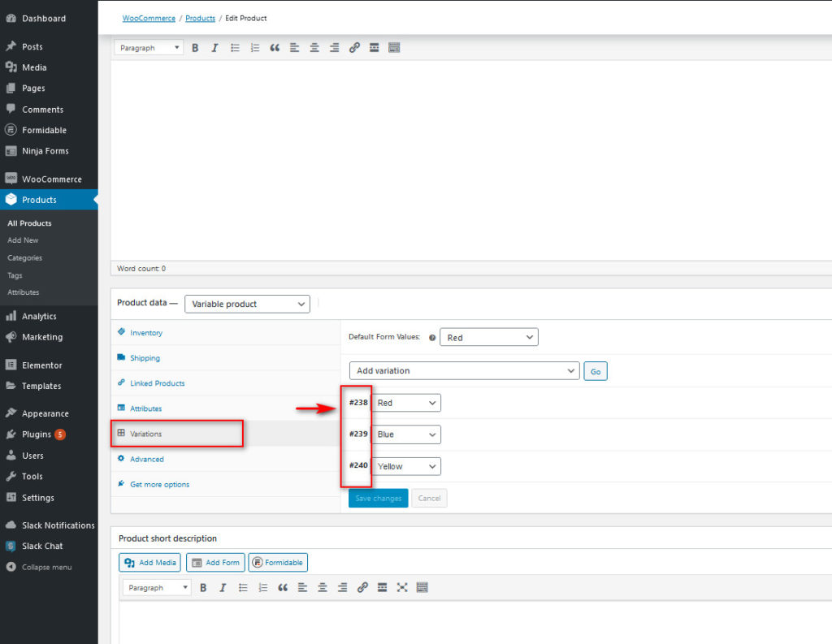Toggle bold in short description editor
The width and height of the screenshot is (832, 644).
click(202, 588)
